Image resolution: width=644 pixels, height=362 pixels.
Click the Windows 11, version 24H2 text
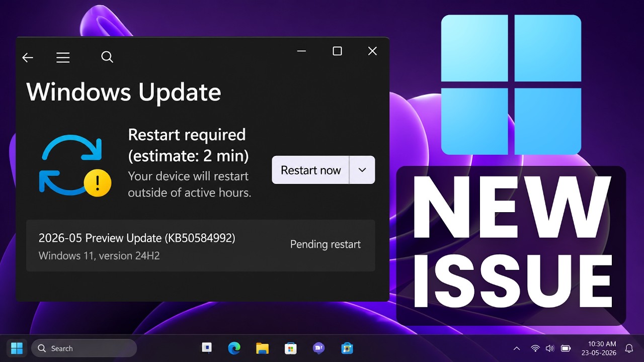99,256
